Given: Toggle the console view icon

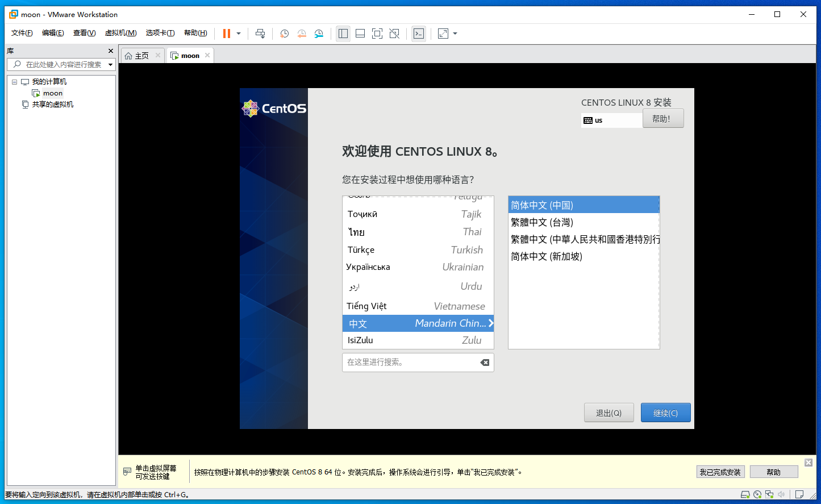Looking at the screenshot, I should [419, 34].
